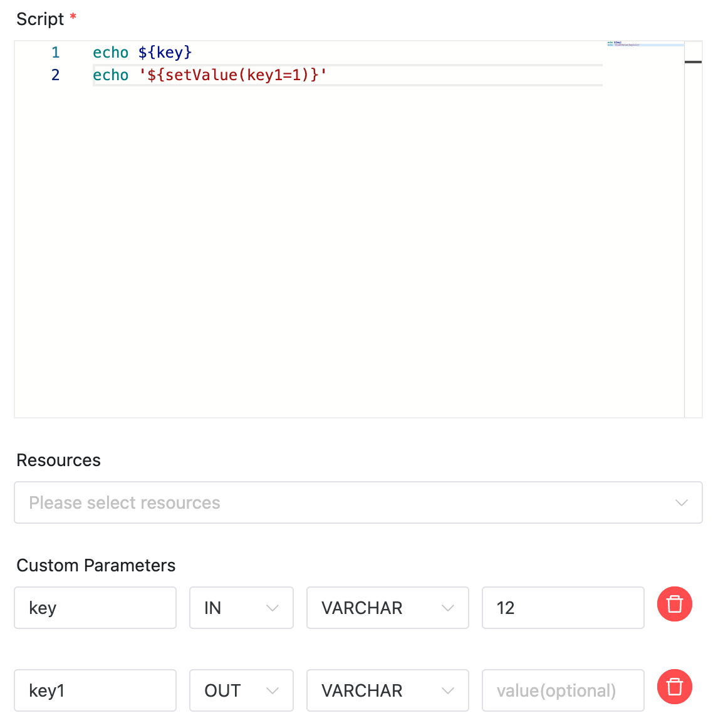Click the parameter name field containing 'key'

pos(95,608)
